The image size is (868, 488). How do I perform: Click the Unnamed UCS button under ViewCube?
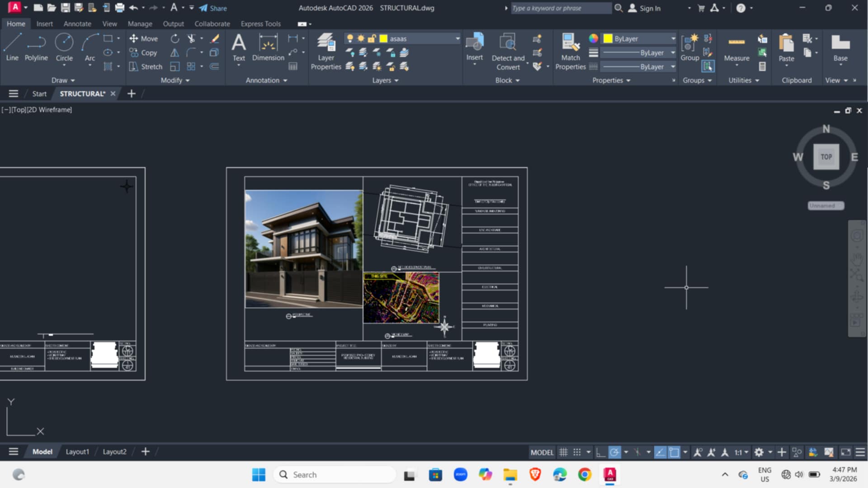(x=826, y=206)
